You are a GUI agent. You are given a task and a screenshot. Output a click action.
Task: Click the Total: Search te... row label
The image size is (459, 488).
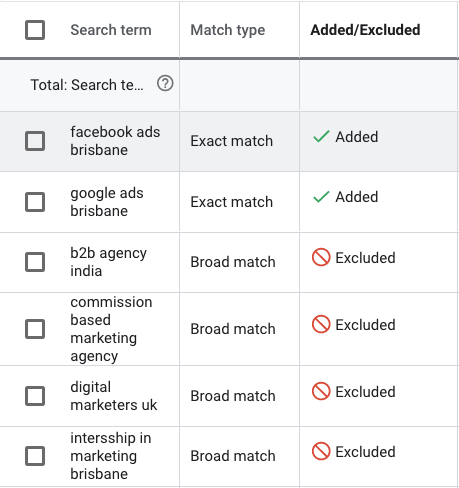tap(87, 85)
